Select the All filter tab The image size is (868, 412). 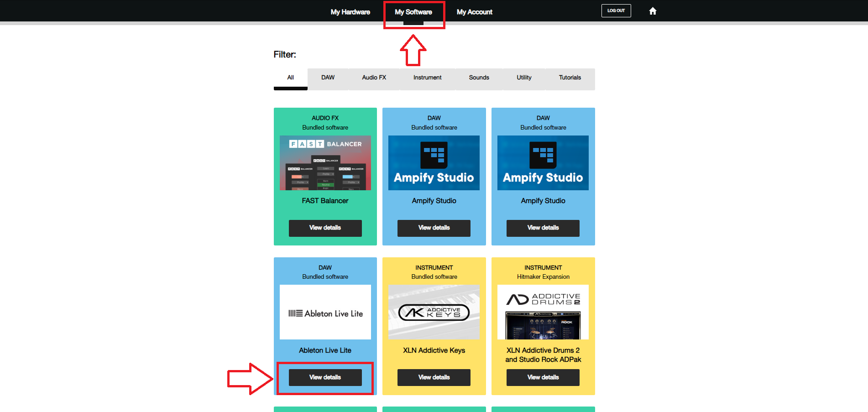(291, 78)
